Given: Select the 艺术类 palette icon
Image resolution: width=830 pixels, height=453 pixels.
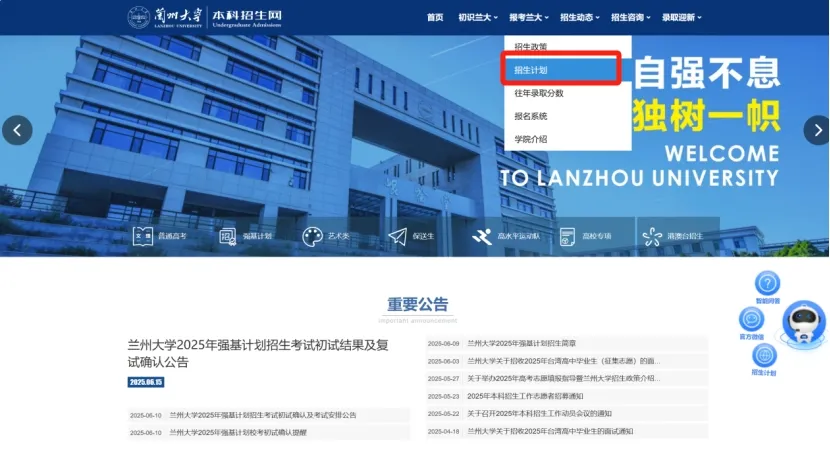Looking at the screenshot, I should coord(312,237).
